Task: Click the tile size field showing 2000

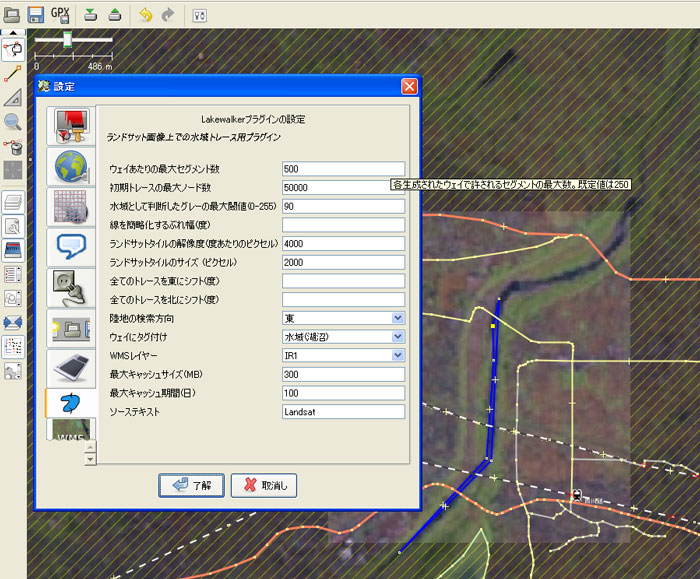Action: click(x=343, y=262)
